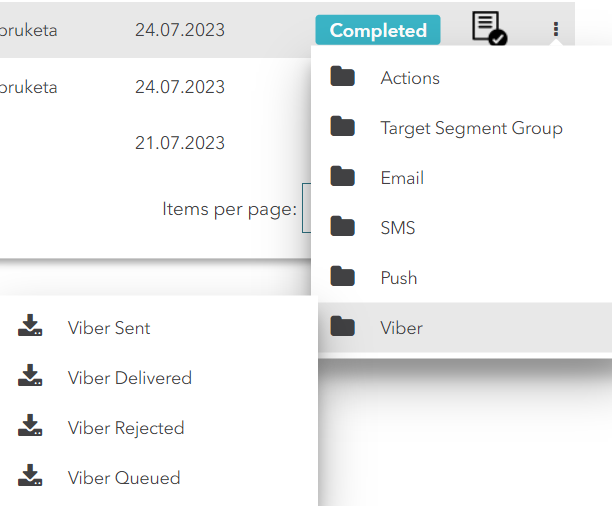Select Viber Delivered report option
The width and height of the screenshot is (612, 506).
point(129,378)
